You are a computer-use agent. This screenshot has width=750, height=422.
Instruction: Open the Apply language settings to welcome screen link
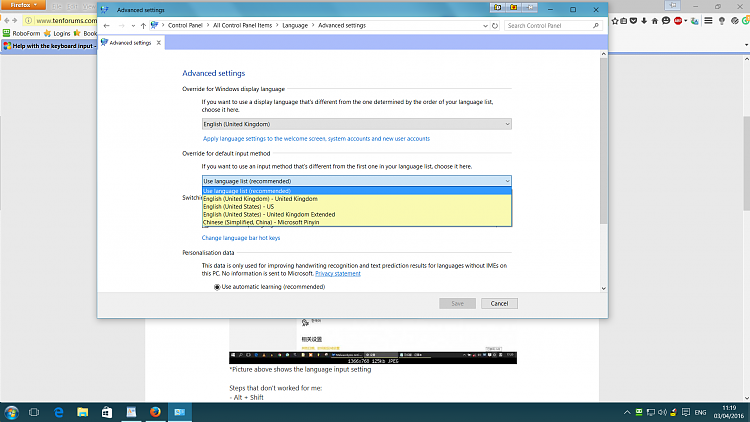click(x=316, y=139)
